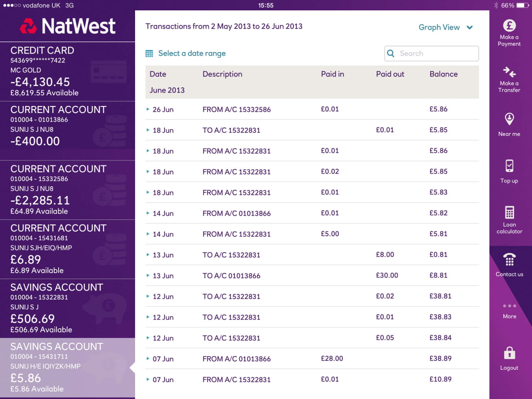Tap the search magnifier icon
The image size is (532, 399).
click(x=391, y=53)
